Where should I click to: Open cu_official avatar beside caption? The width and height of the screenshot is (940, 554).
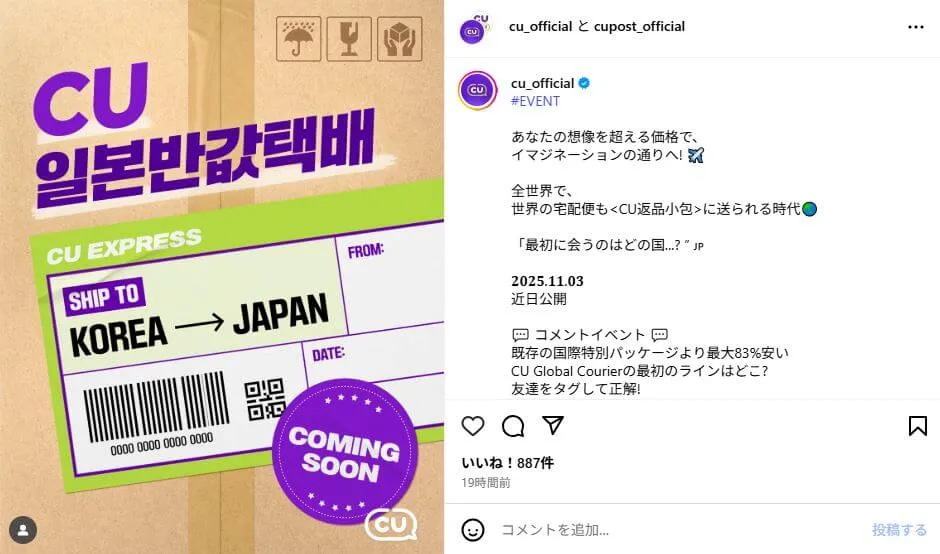point(477,91)
